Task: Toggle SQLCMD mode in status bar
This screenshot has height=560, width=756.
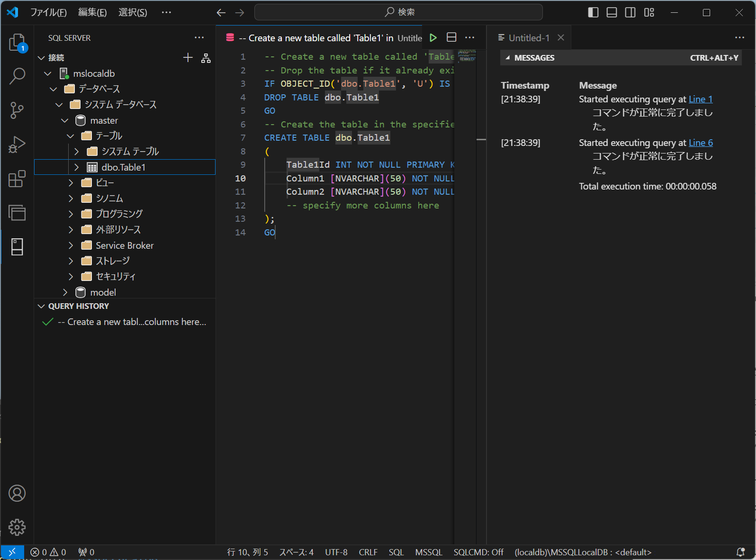Action: pyautogui.click(x=478, y=552)
